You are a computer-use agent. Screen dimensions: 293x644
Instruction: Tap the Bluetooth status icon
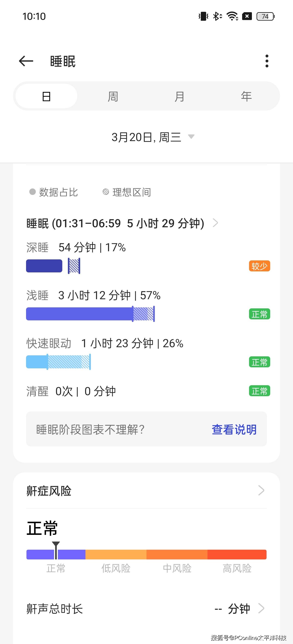[x=217, y=16]
